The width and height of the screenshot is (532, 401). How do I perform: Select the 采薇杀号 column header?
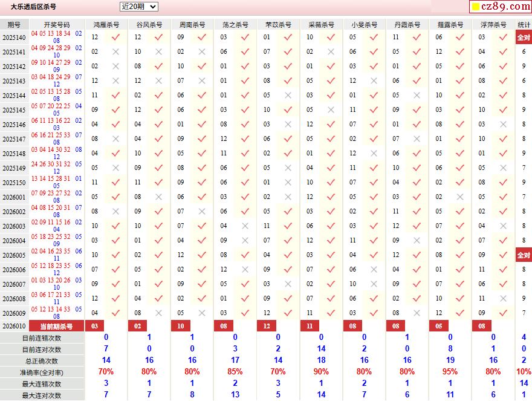321,25
